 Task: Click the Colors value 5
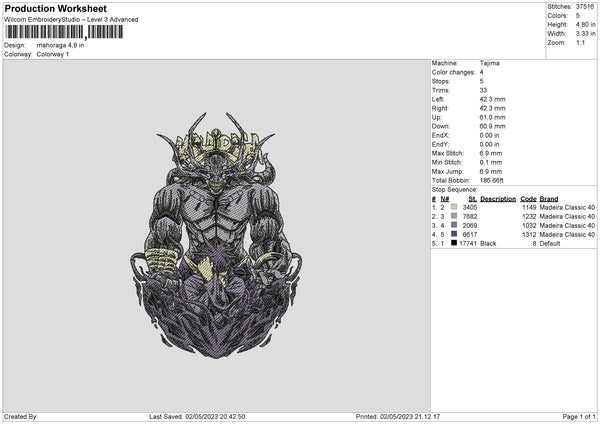pyautogui.click(x=578, y=16)
